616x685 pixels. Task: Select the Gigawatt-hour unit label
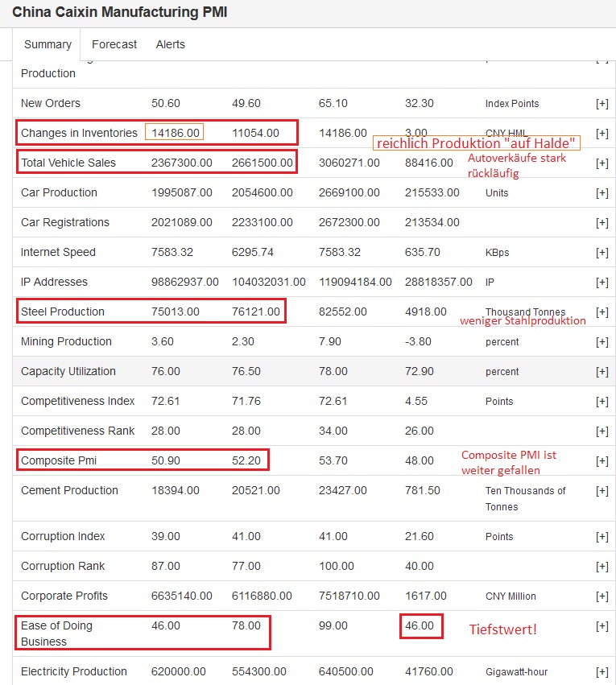click(516, 672)
